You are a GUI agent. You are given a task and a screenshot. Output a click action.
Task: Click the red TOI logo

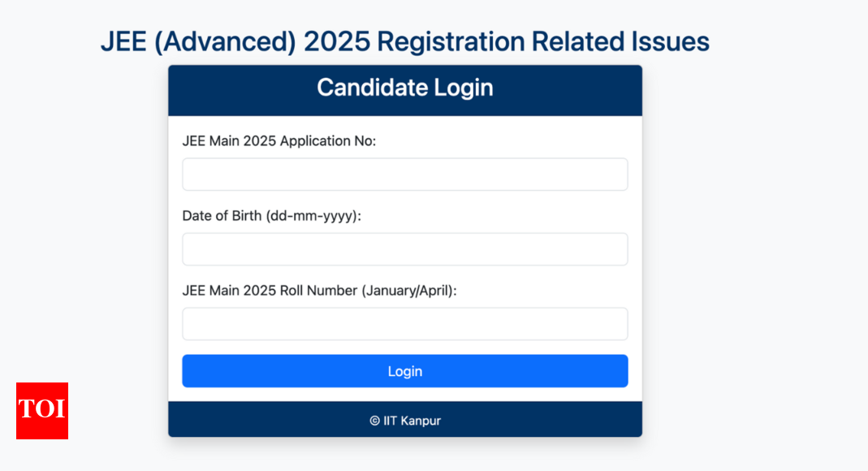(42, 411)
